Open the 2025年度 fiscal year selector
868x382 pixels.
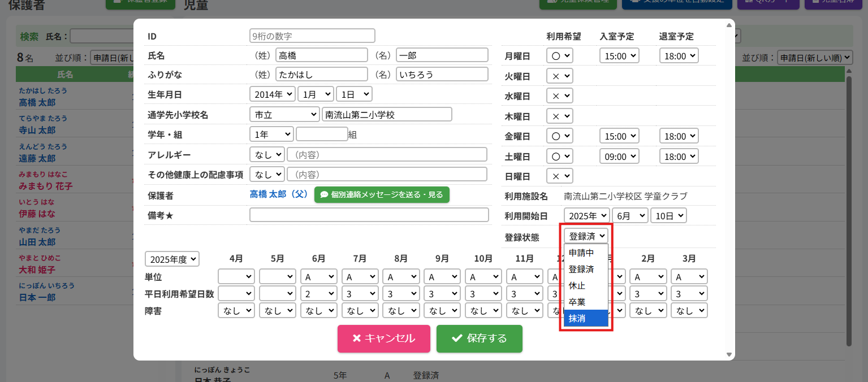pos(172,259)
